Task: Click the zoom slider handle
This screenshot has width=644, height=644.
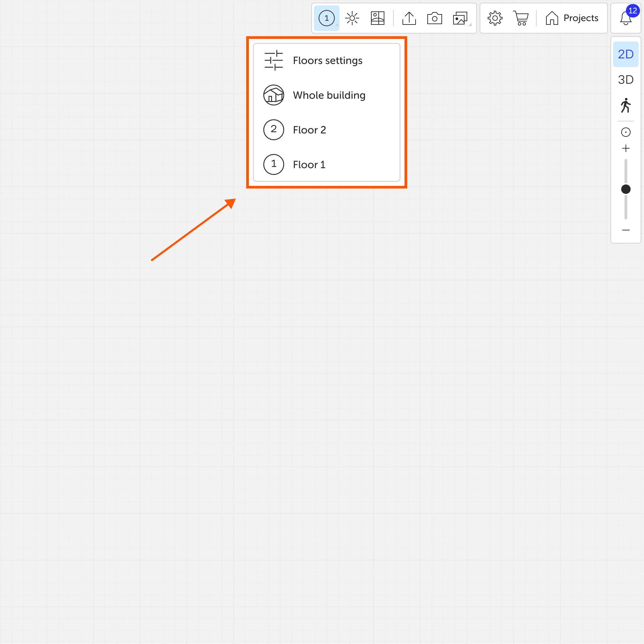Action: click(626, 189)
